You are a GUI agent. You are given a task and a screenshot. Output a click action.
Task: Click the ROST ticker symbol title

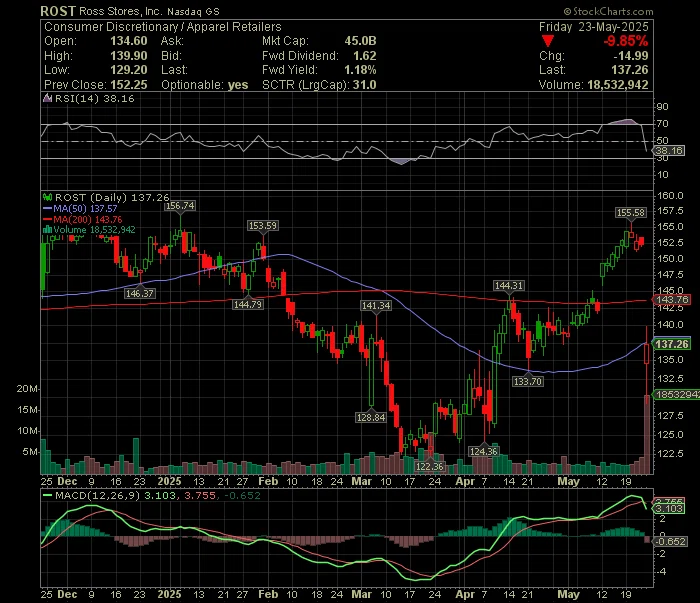tap(58, 11)
